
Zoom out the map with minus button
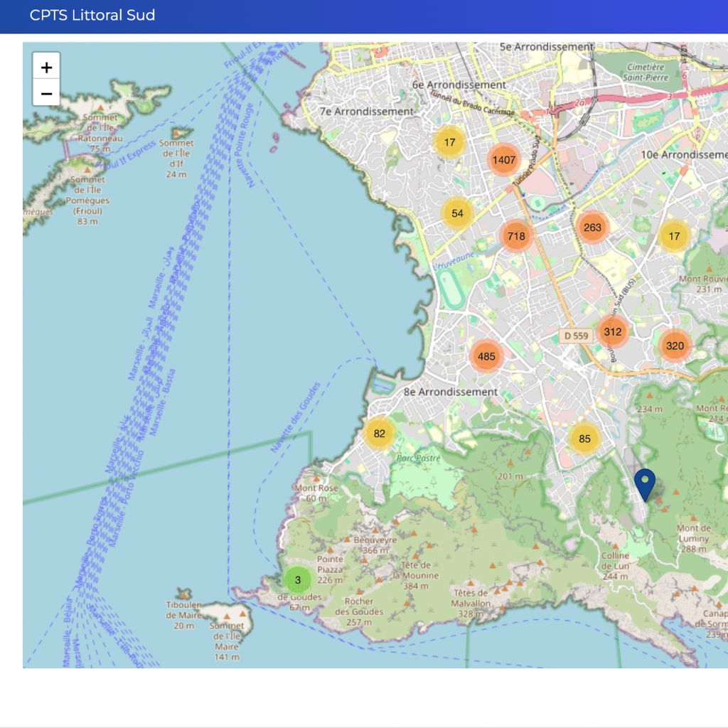pyautogui.click(x=46, y=93)
